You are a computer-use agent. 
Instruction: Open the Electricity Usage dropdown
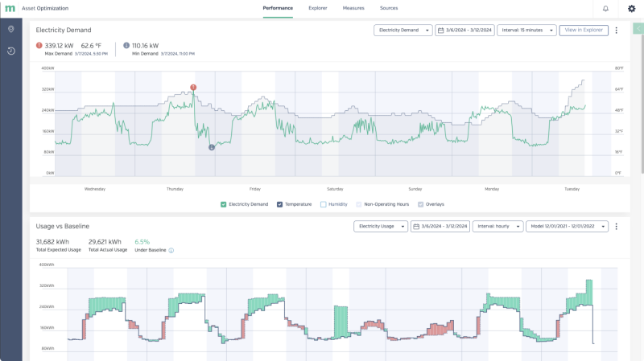[x=381, y=227]
